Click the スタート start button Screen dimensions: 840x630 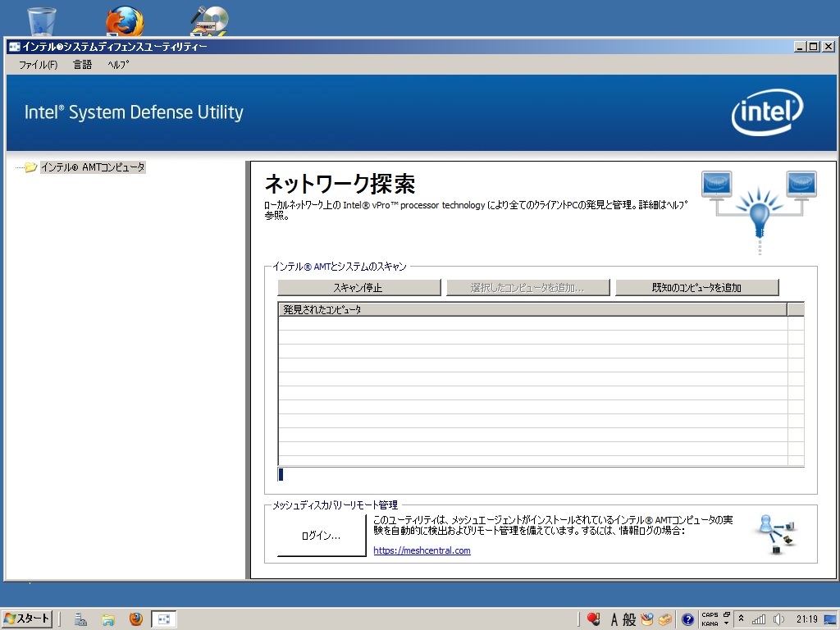(x=27, y=619)
